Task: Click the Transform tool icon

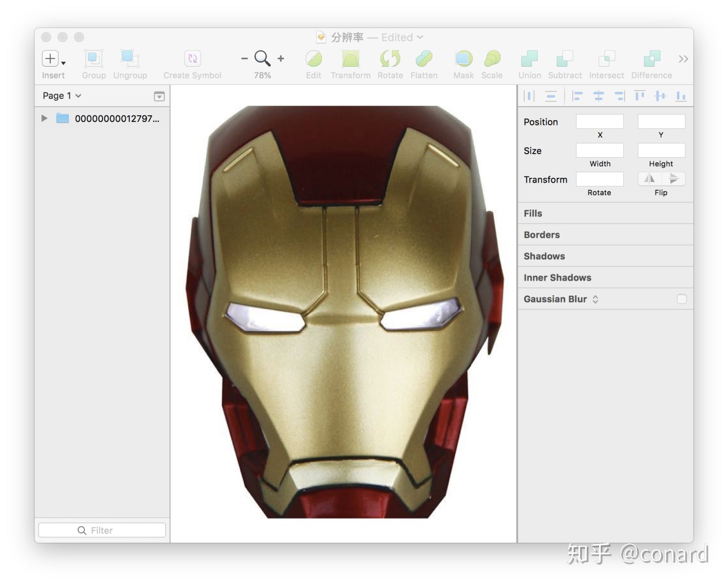Action: (x=350, y=59)
